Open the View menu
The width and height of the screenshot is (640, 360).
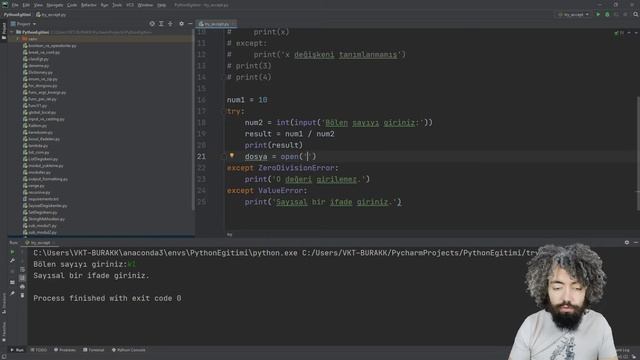tap(38, 5)
